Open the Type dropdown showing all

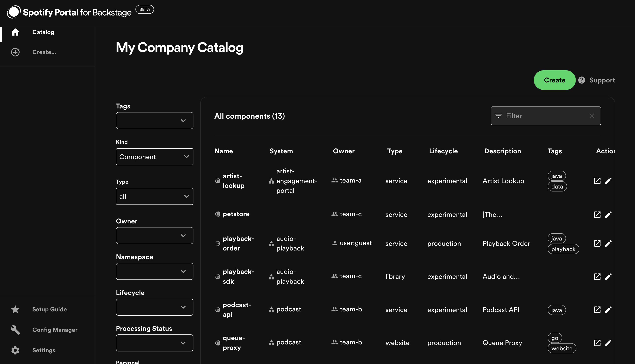coord(154,196)
